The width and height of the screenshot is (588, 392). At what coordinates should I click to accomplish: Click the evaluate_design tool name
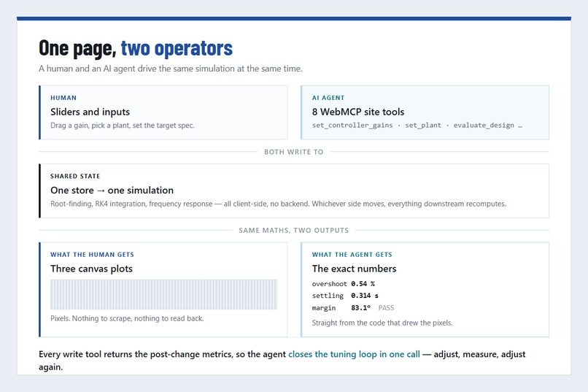[x=484, y=126]
